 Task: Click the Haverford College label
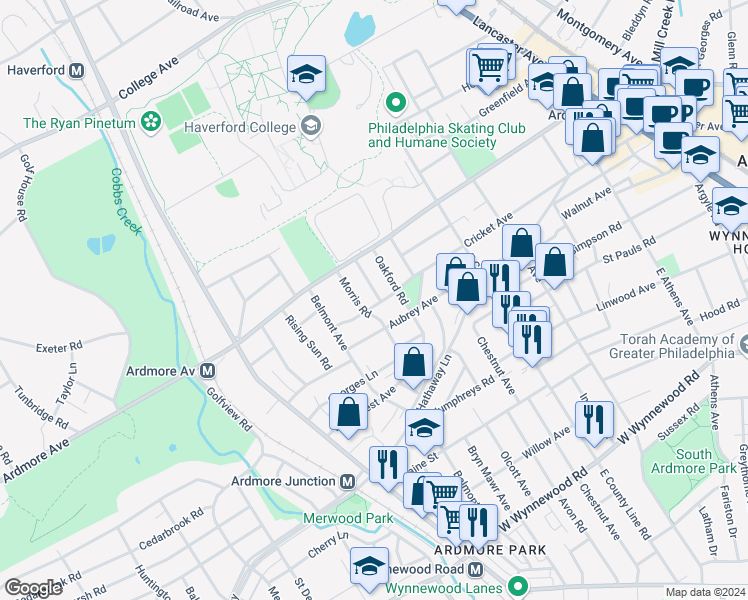(x=240, y=127)
